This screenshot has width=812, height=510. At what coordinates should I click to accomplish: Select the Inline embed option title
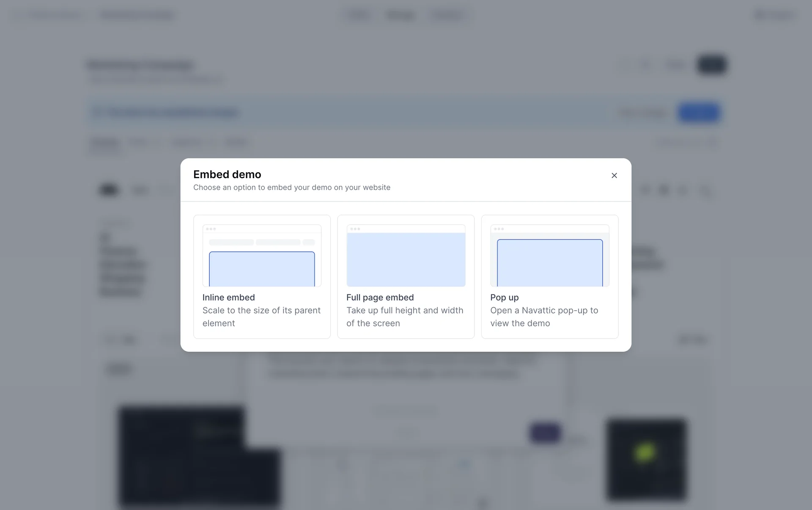(228, 298)
